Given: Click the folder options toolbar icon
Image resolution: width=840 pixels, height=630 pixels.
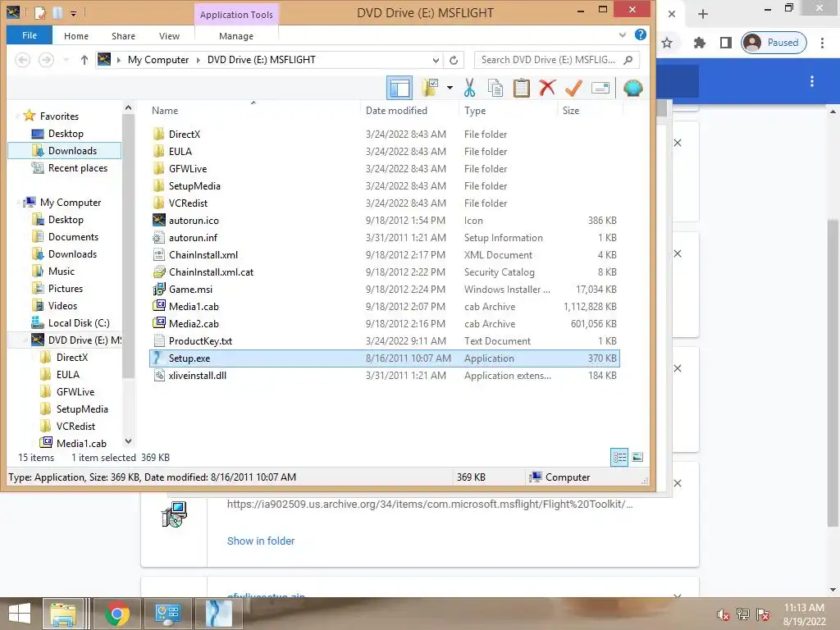Looking at the screenshot, I should 430,88.
